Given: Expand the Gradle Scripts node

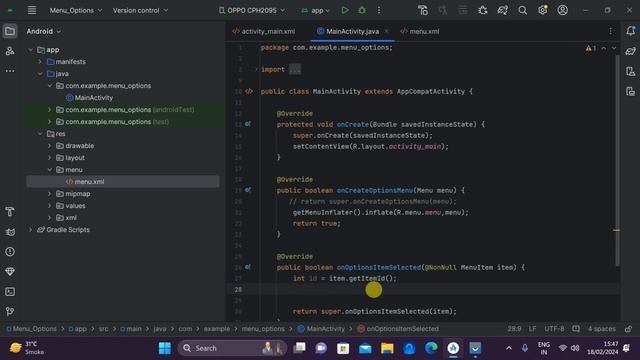Looking at the screenshot, I should click(x=31, y=230).
